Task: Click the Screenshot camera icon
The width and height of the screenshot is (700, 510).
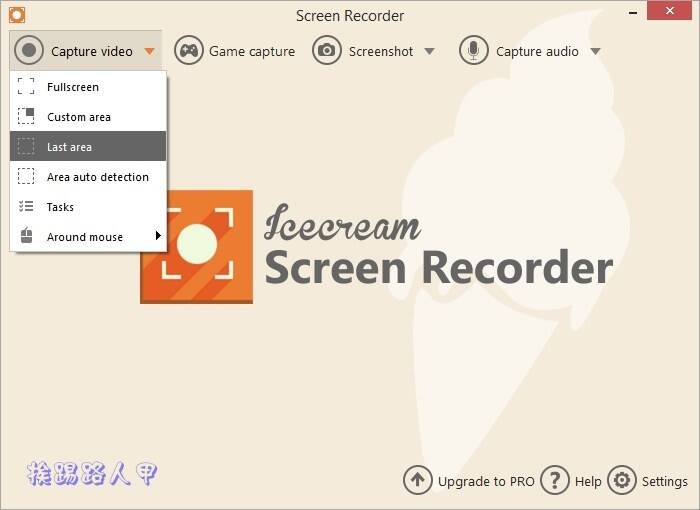Action: click(x=327, y=50)
